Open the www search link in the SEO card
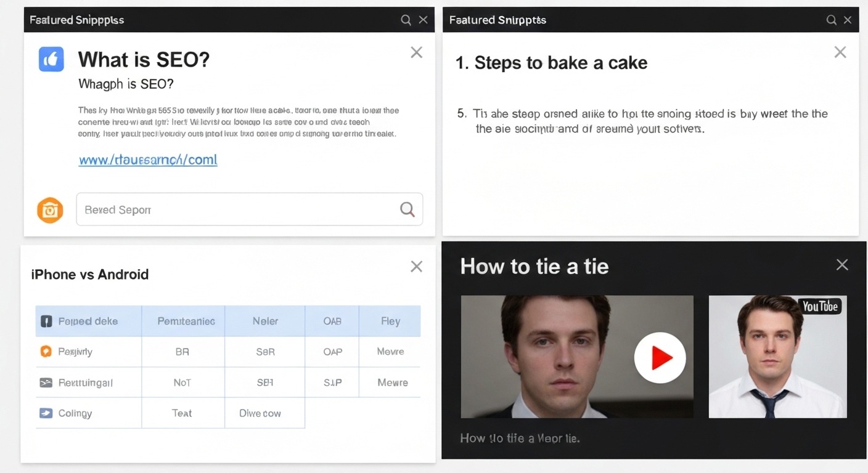Viewport: 868px width, 473px height. tap(148, 160)
